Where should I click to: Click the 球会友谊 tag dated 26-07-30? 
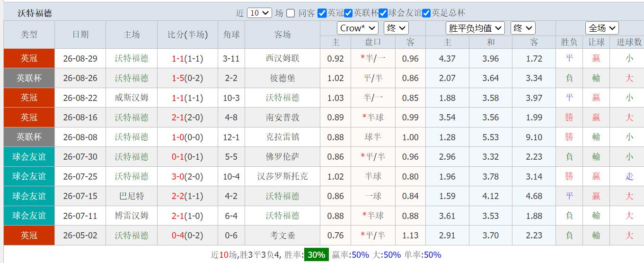(x=29, y=157)
